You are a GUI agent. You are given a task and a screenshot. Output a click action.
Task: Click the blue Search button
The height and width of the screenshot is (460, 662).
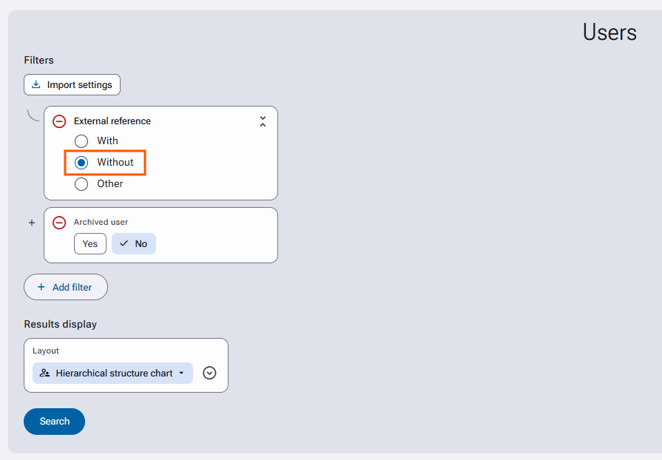coord(54,421)
